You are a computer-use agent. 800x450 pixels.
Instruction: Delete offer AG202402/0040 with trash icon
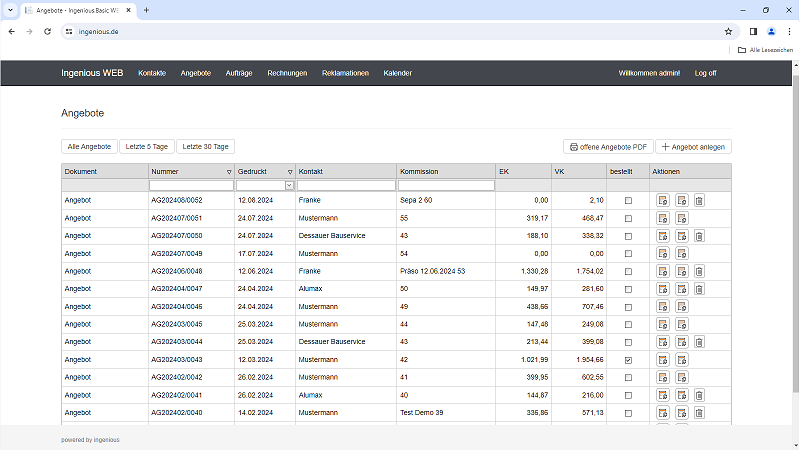(x=699, y=413)
